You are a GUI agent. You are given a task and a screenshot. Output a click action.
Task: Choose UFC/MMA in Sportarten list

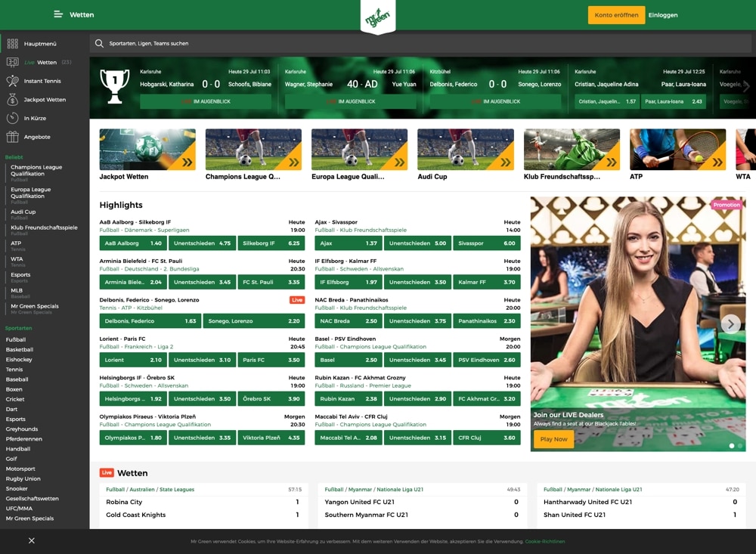[19, 508]
